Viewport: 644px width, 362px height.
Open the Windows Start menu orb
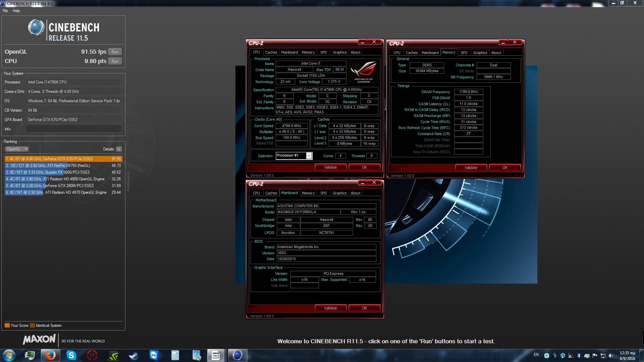pyautogui.click(x=9, y=355)
